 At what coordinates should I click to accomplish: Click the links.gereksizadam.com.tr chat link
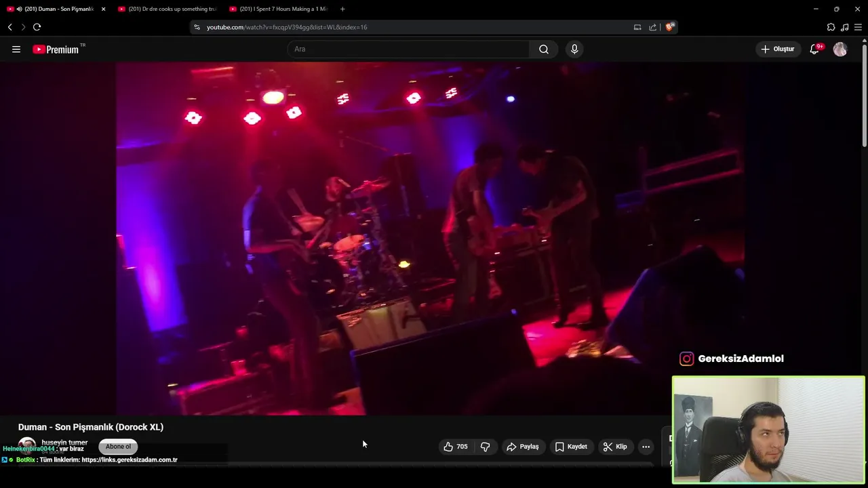[129, 460]
